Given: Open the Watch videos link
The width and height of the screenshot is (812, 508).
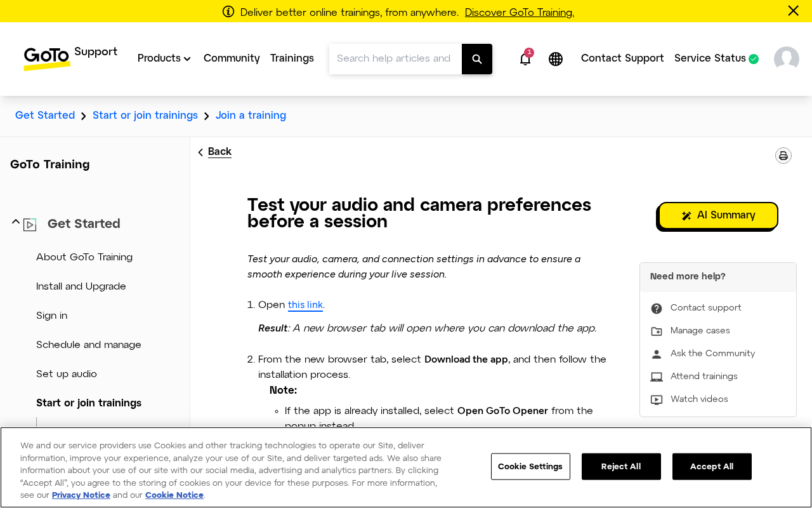Looking at the screenshot, I should (699, 399).
